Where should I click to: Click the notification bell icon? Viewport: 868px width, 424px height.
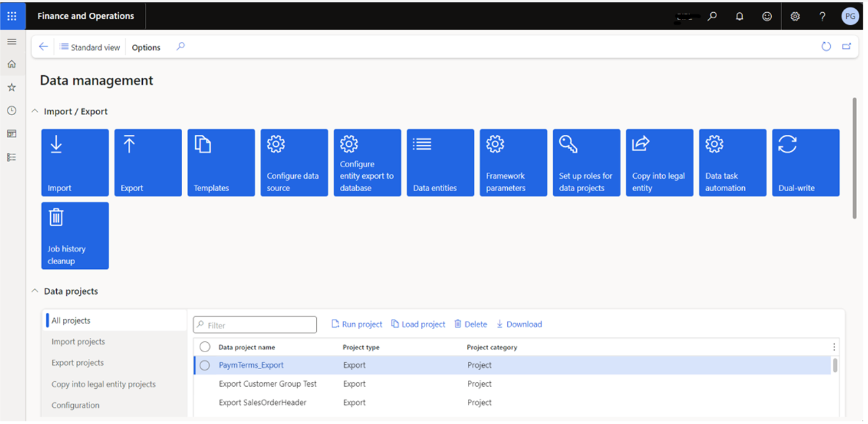(x=739, y=16)
